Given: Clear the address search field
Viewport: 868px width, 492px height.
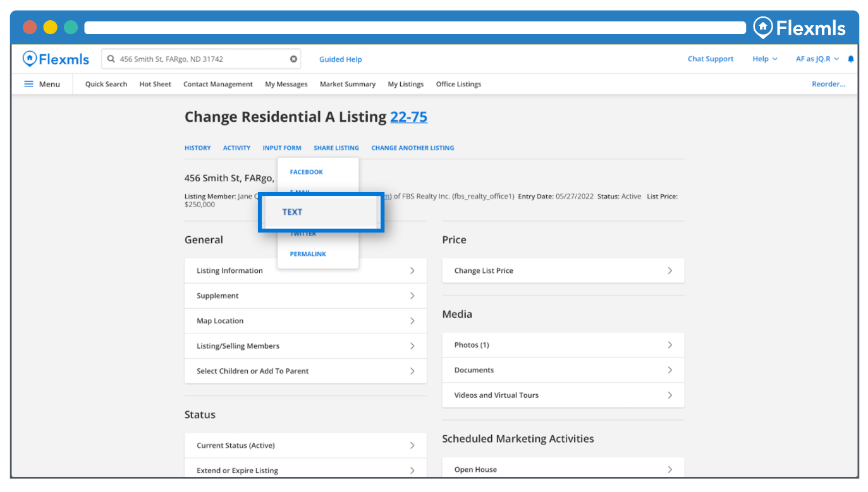Looking at the screenshot, I should pyautogui.click(x=293, y=59).
